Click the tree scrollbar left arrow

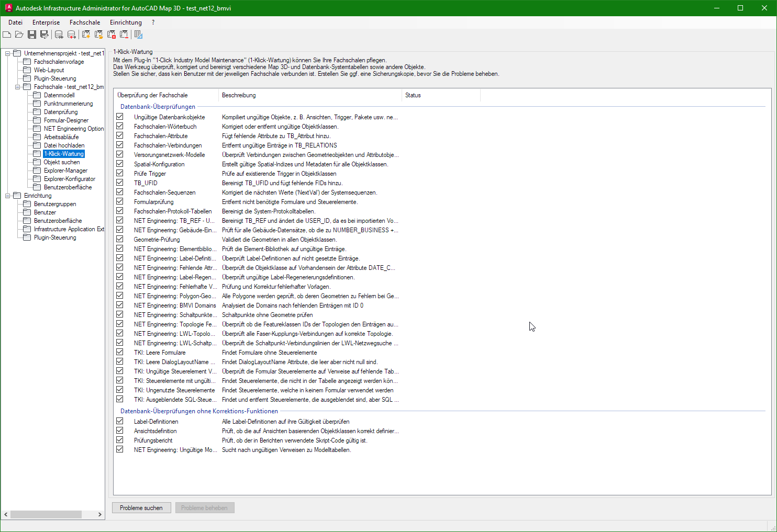(x=6, y=515)
